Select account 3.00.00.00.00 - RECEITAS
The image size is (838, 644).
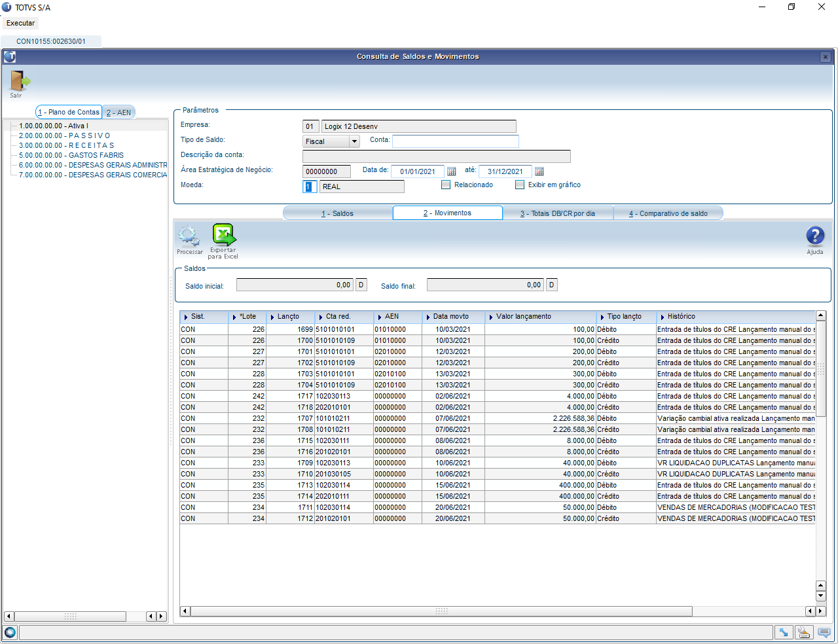click(x=67, y=145)
